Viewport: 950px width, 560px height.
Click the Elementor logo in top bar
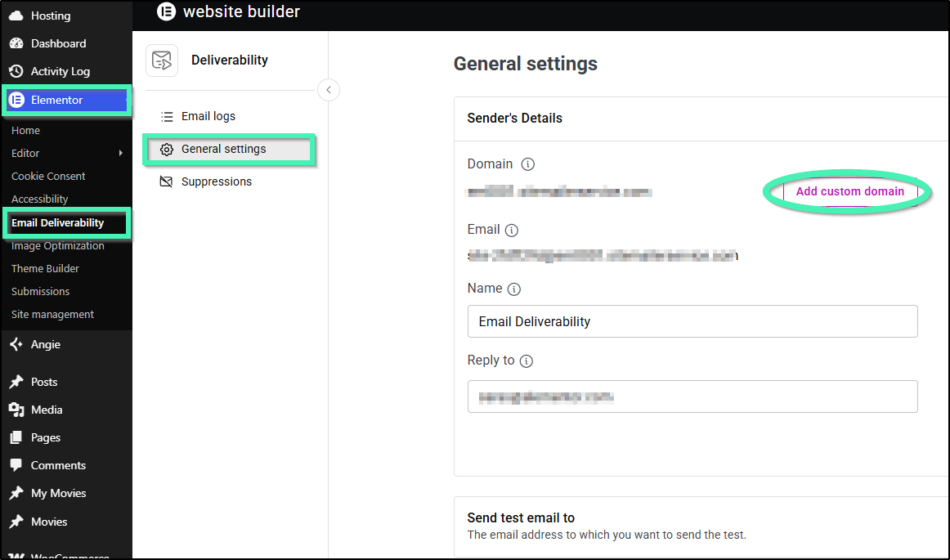coord(166,11)
